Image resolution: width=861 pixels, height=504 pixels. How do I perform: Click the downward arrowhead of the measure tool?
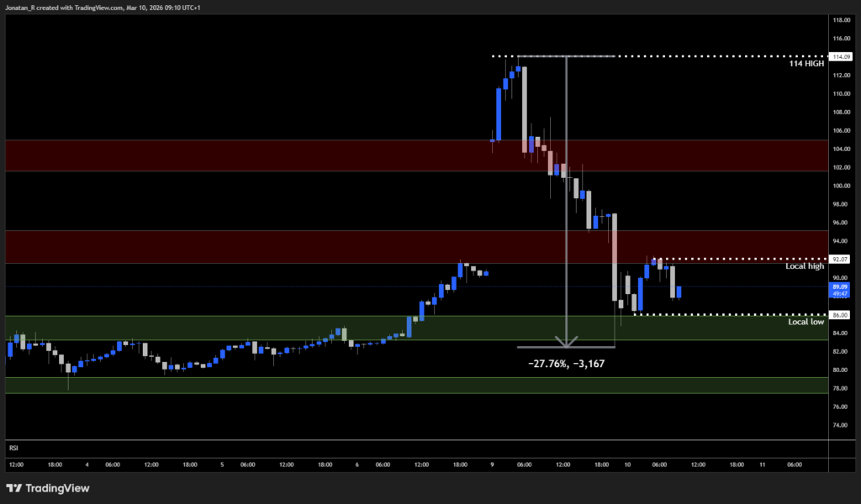point(567,342)
